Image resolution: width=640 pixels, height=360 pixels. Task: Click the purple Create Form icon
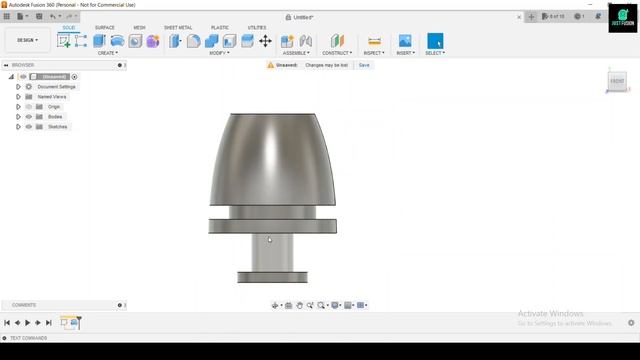click(x=153, y=41)
